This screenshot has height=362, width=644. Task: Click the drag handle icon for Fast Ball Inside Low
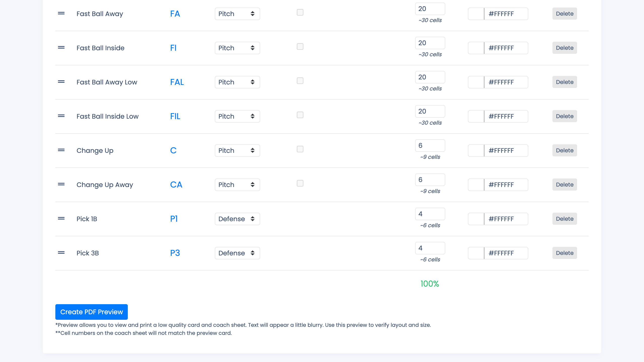(61, 116)
